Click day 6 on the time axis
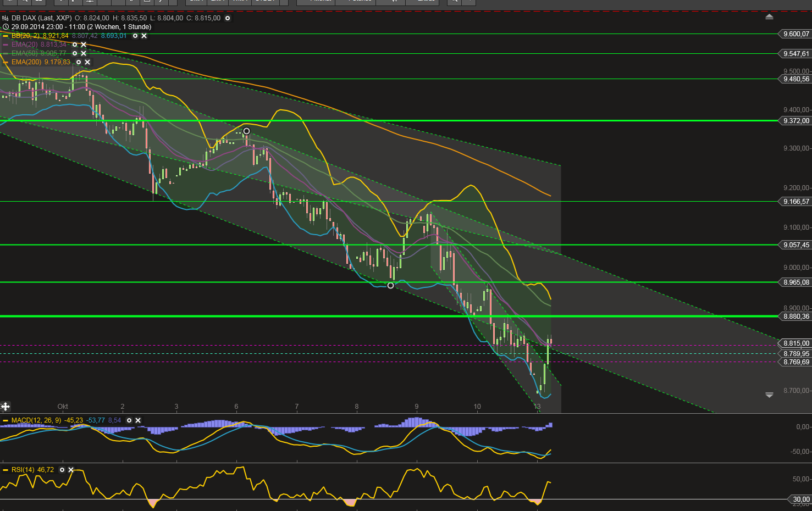The width and height of the screenshot is (812, 511). (x=236, y=407)
